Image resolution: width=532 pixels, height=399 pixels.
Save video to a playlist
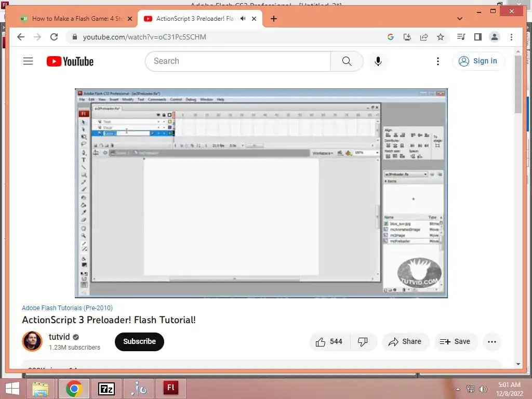[455, 342]
